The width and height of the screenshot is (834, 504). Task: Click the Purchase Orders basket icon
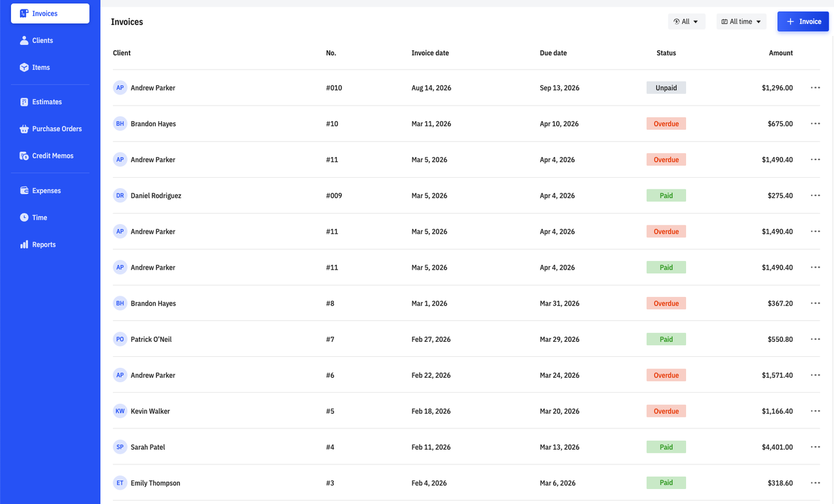click(24, 129)
